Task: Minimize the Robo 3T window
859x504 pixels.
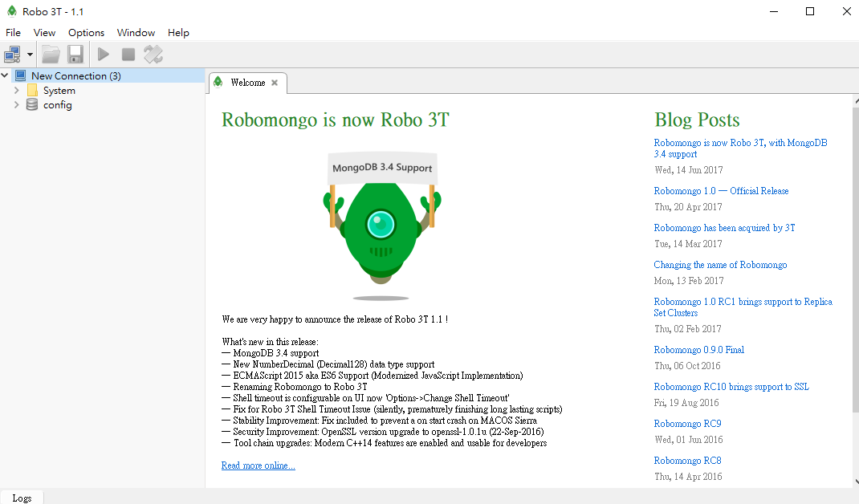Action: [774, 11]
